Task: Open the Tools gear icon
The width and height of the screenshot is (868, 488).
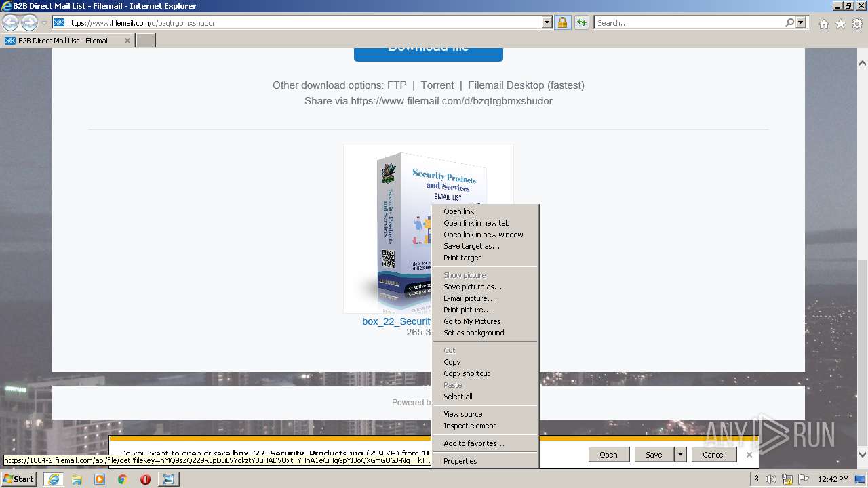Action: pos(857,24)
